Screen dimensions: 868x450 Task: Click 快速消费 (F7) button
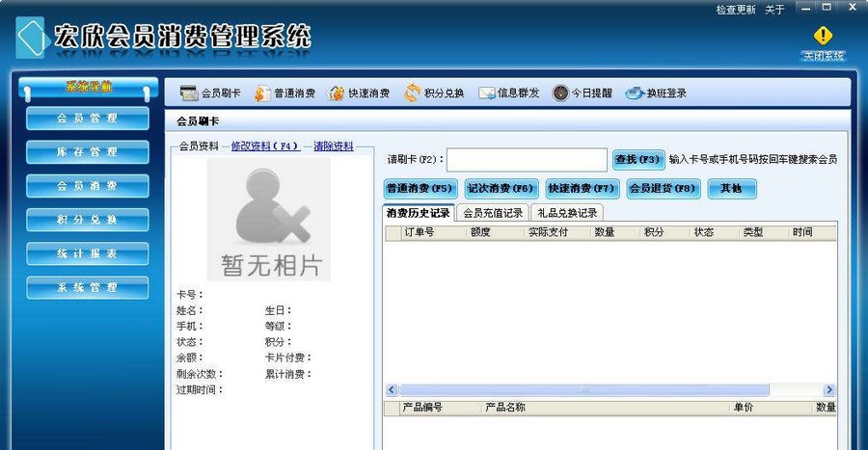point(582,189)
